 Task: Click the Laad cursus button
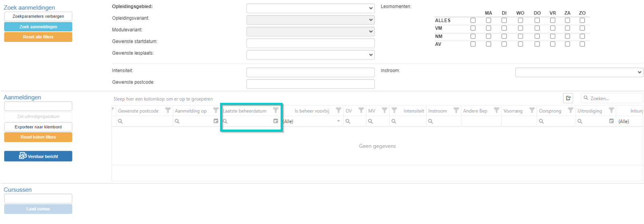(x=38, y=209)
